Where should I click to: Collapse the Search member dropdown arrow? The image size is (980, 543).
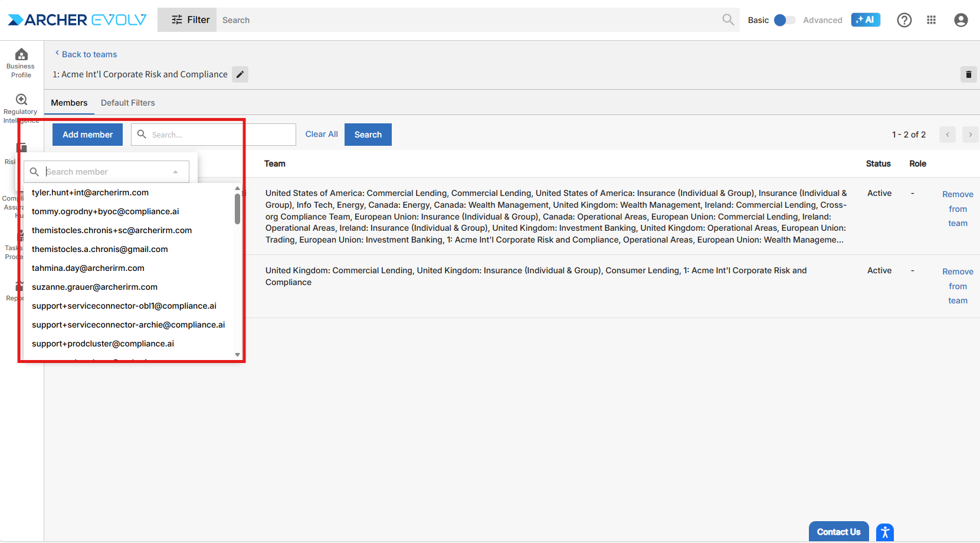pyautogui.click(x=175, y=172)
